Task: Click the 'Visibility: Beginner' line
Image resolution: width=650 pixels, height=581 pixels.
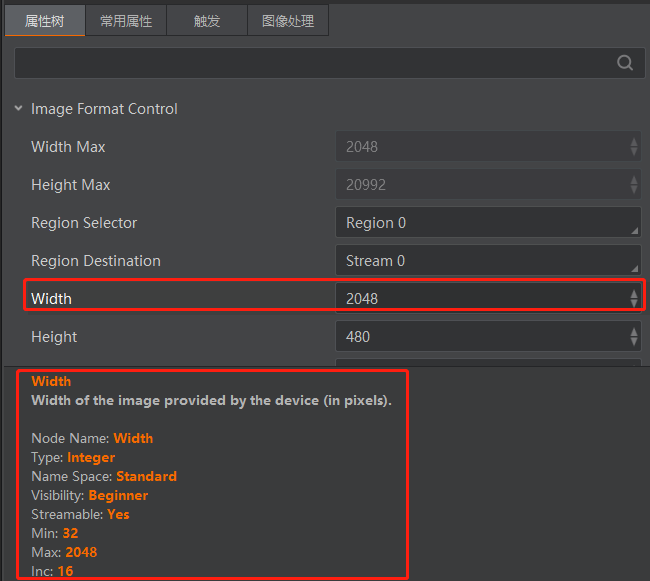Action: click(90, 495)
